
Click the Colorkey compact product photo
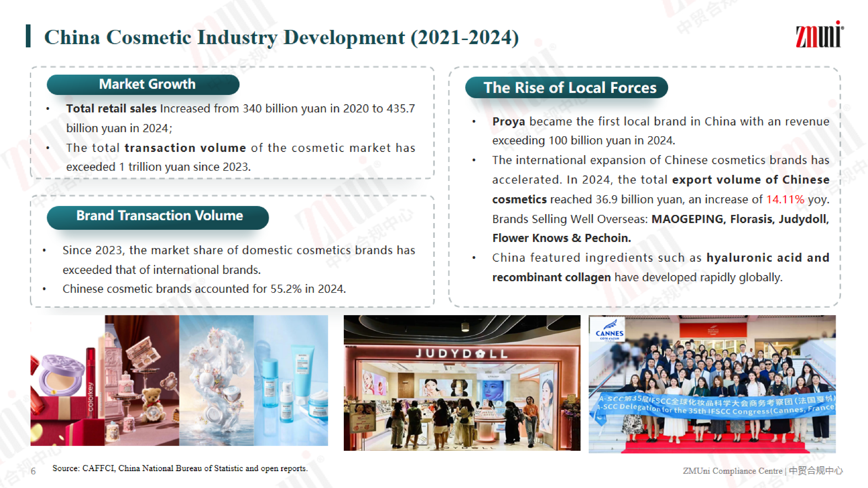coord(67,381)
